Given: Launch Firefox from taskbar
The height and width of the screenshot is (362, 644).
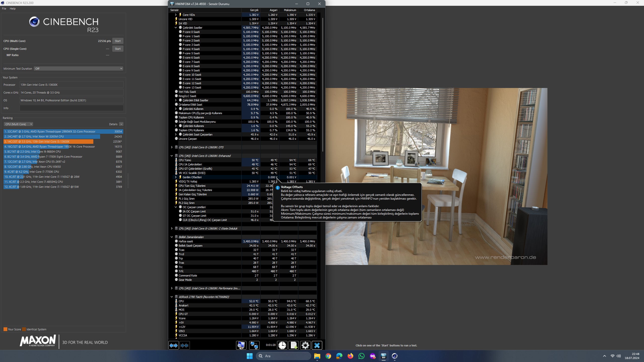Looking at the screenshot, I should click(x=350, y=356).
